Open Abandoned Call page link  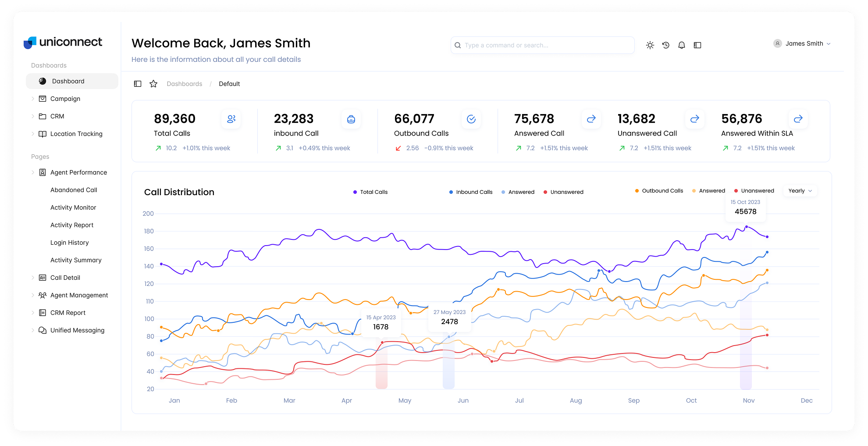point(74,190)
